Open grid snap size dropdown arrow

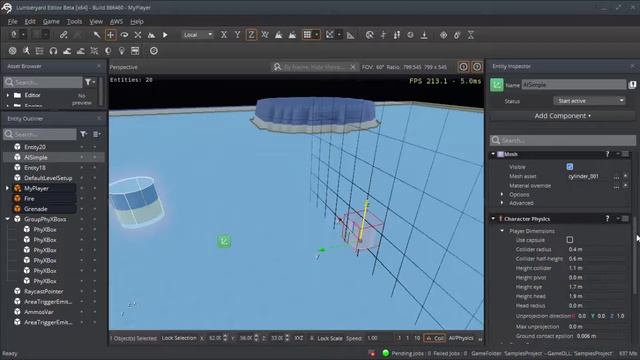(x=316, y=35)
